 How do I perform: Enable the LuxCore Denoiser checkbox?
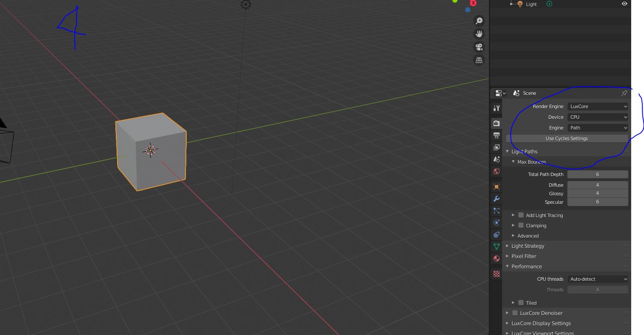coord(515,313)
